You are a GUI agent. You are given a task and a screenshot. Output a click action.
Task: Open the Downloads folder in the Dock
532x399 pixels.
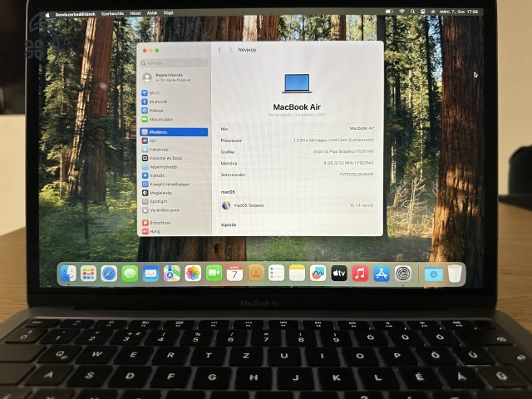[x=434, y=273]
